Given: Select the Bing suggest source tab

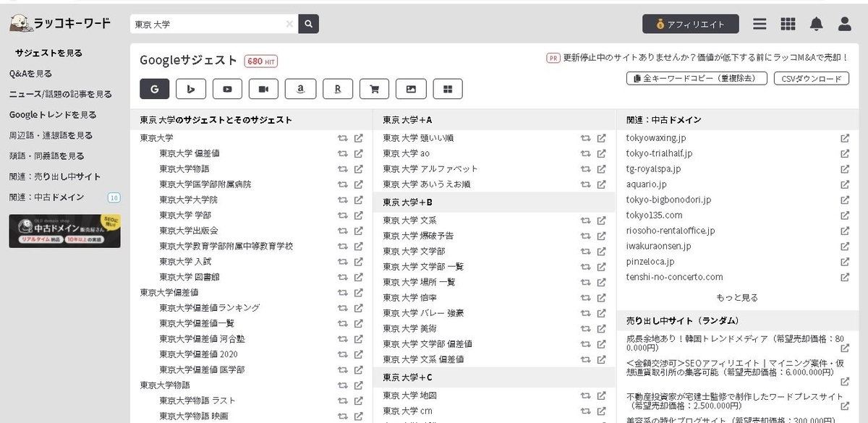Looking at the screenshot, I should pos(191,89).
